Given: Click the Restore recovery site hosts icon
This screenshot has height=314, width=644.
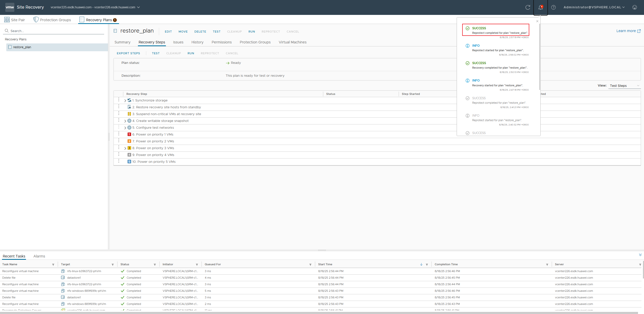Looking at the screenshot, I should point(129,107).
